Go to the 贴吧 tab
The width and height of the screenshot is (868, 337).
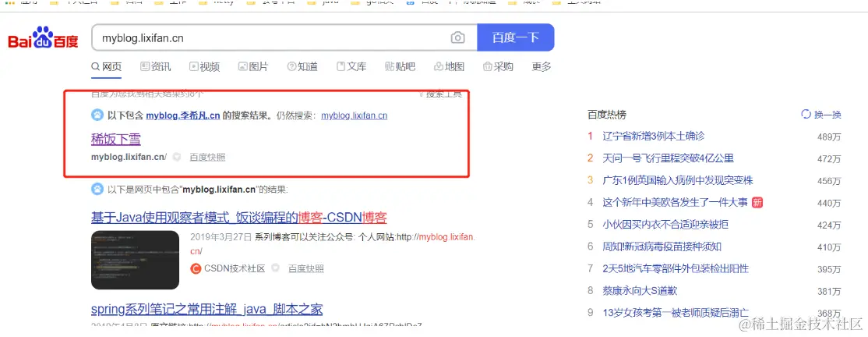tap(400, 67)
